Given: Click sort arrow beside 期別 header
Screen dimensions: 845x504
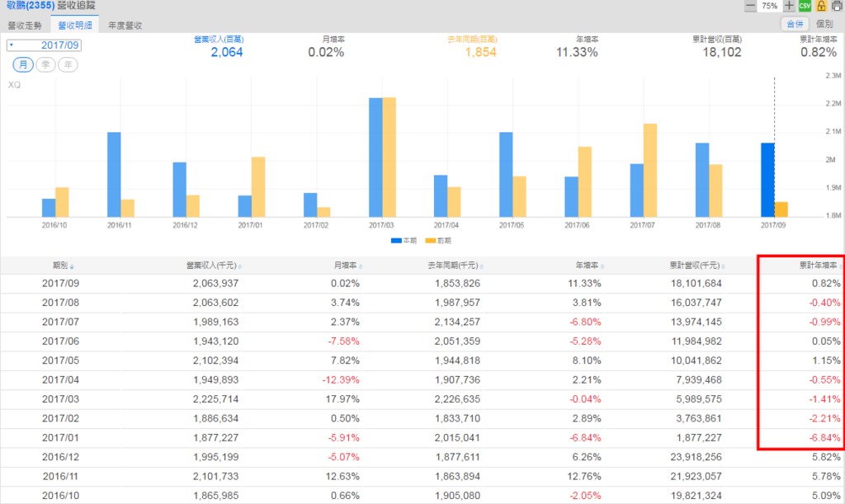Looking at the screenshot, I should click(72, 266).
